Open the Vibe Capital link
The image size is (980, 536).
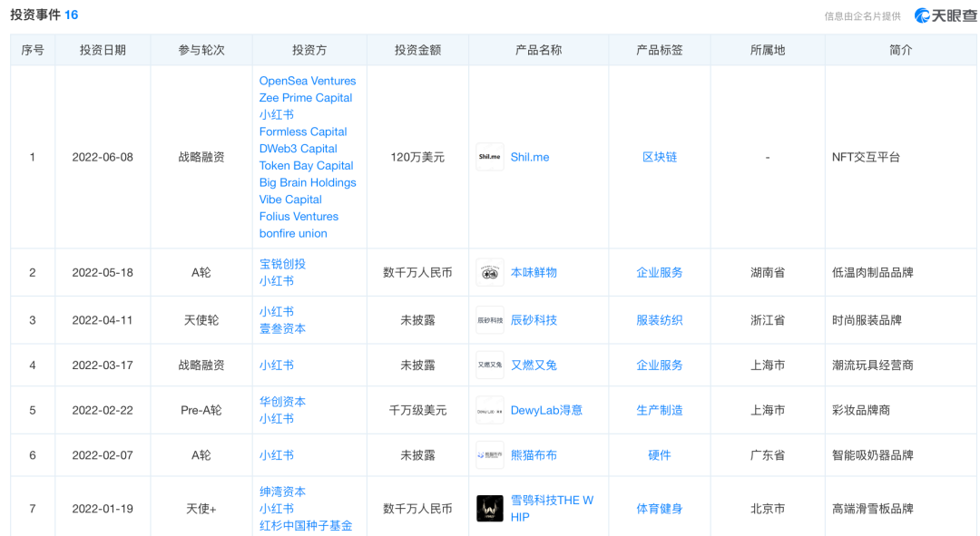[290, 199]
